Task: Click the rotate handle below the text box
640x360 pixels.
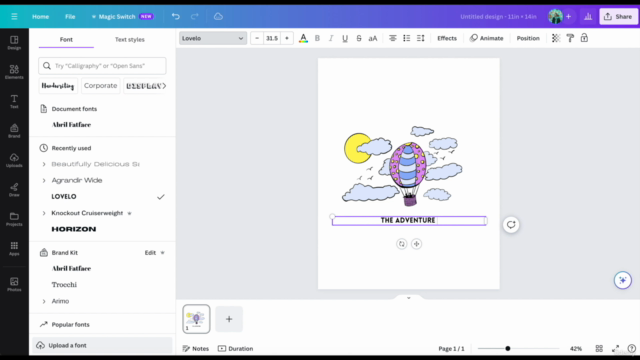Action: (402, 244)
